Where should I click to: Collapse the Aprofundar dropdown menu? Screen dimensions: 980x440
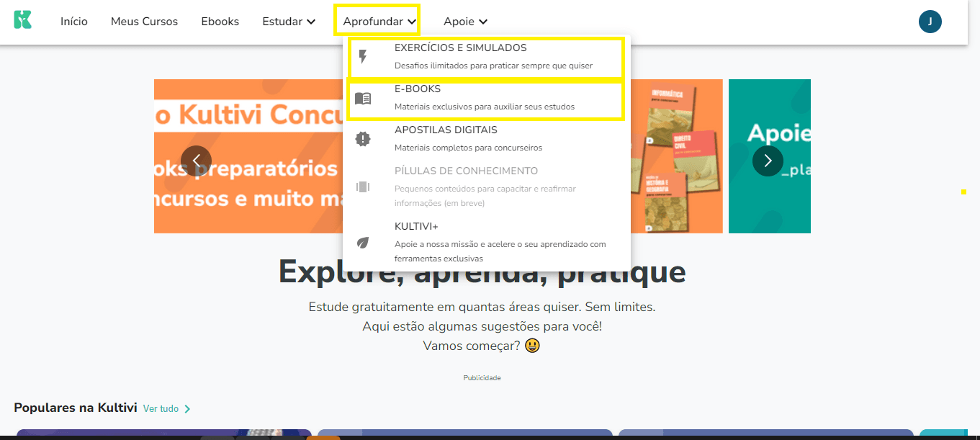coord(379,22)
